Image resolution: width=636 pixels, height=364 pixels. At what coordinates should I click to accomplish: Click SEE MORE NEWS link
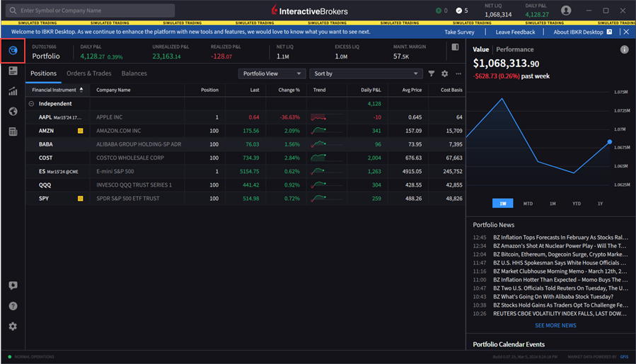coord(555,326)
